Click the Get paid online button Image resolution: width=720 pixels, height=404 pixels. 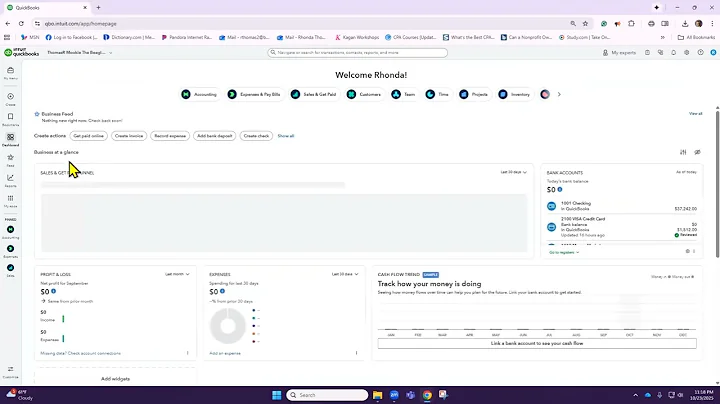[x=89, y=136]
